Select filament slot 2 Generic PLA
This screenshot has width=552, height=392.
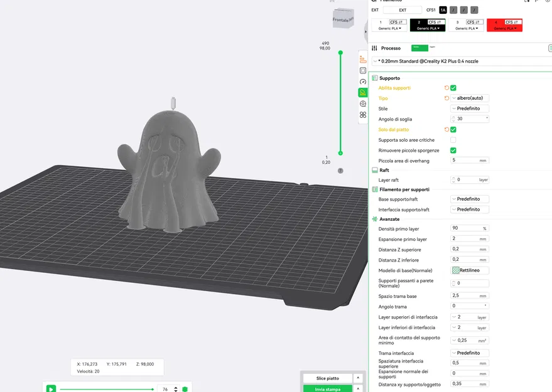point(428,25)
